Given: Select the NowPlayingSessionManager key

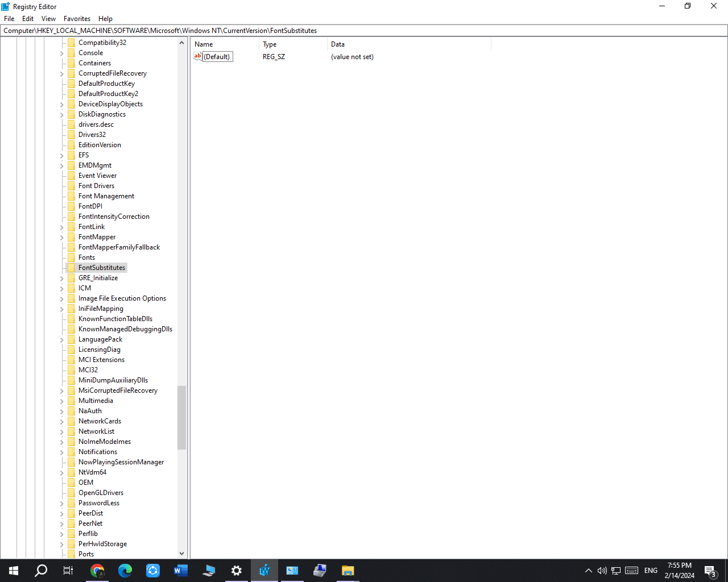Looking at the screenshot, I should [121, 462].
